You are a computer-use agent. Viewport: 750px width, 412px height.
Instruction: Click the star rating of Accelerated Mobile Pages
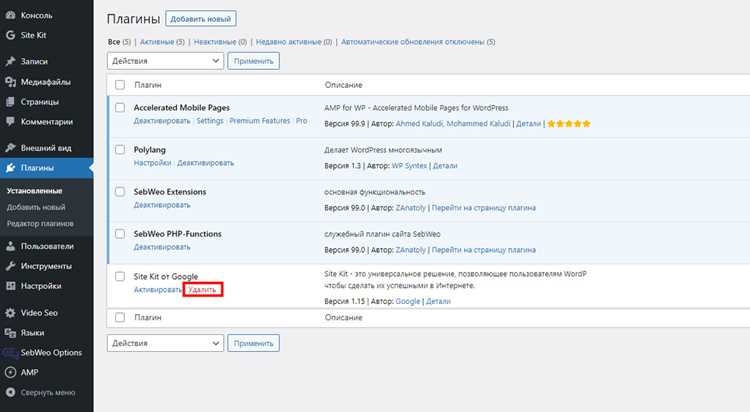point(569,123)
